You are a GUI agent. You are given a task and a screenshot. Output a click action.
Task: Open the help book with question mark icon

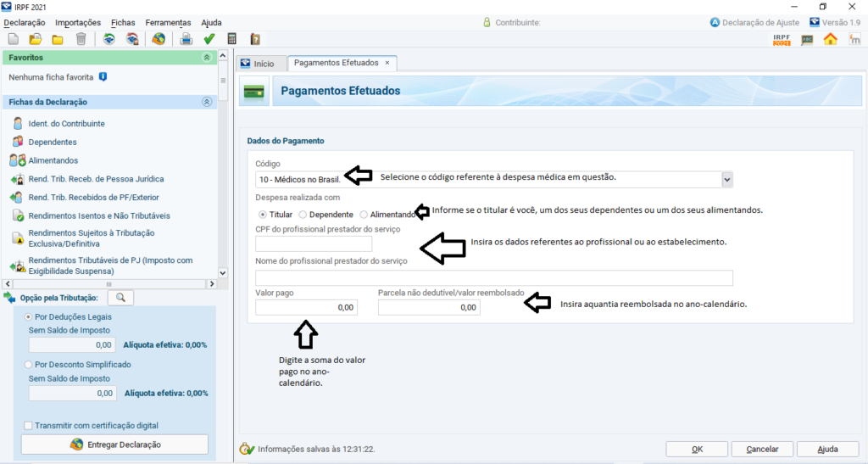coord(255,39)
